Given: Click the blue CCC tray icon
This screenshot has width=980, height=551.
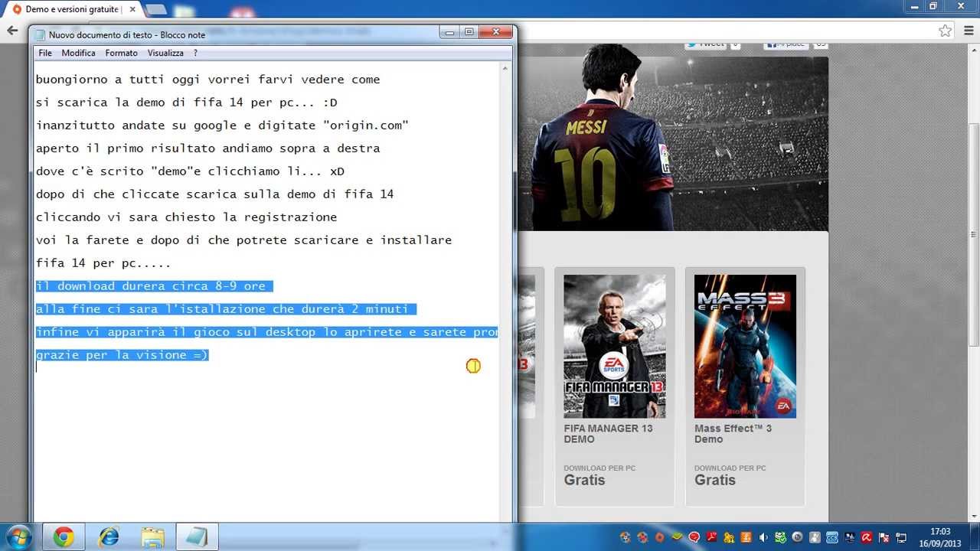Looking at the screenshot, I should click(x=832, y=537).
